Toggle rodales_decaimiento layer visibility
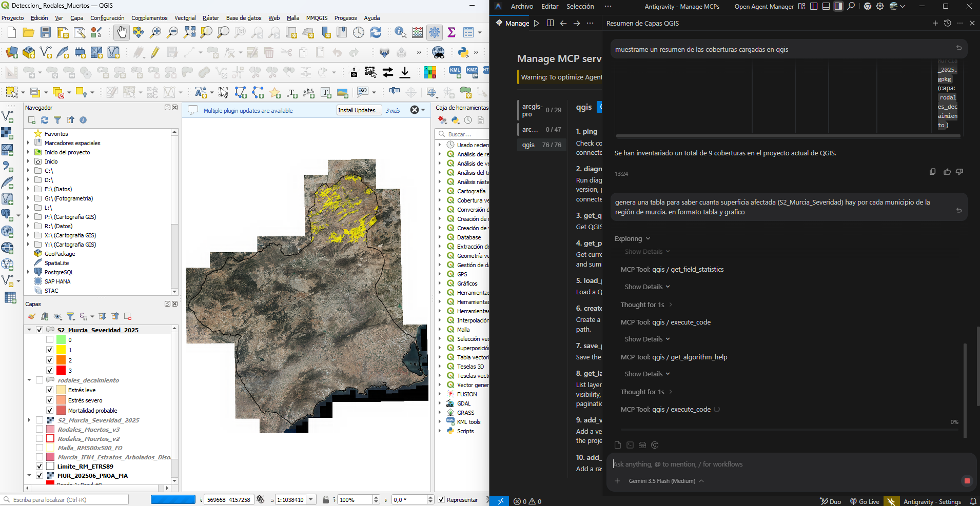The height and width of the screenshot is (506, 980). point(40,380)
